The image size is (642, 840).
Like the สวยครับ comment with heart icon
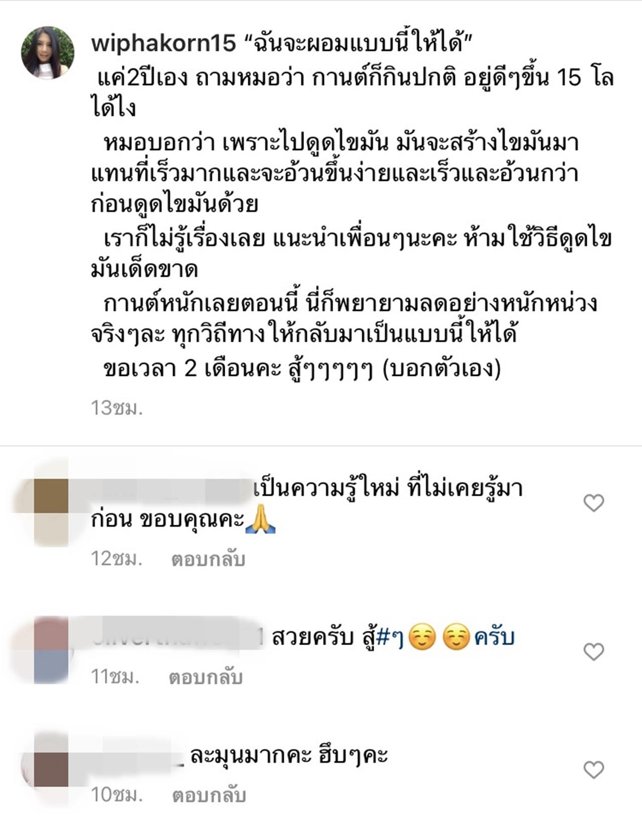[x=594, y=652]
